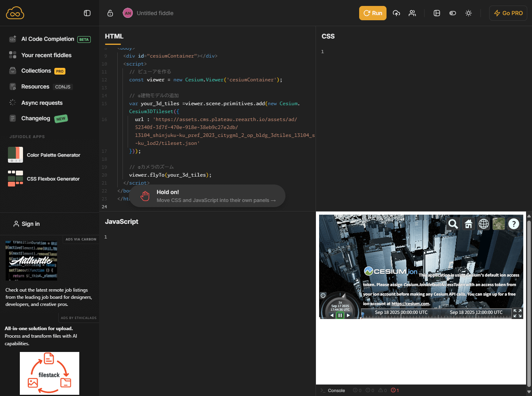The height and width of the screenshot is (396, 532).
Task: Open the Async requests sidebar item
Action: coord(42,103)
